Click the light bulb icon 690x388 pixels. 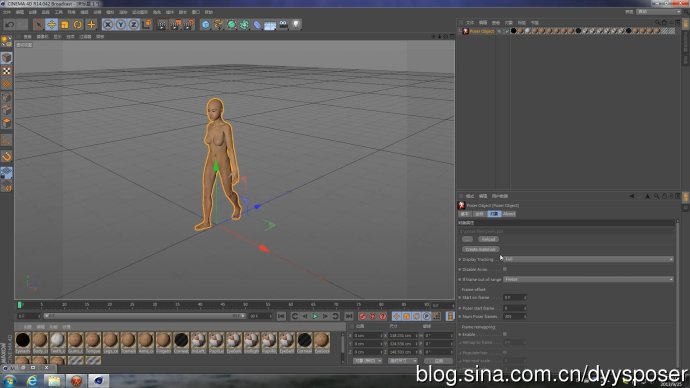click(296, 25)
